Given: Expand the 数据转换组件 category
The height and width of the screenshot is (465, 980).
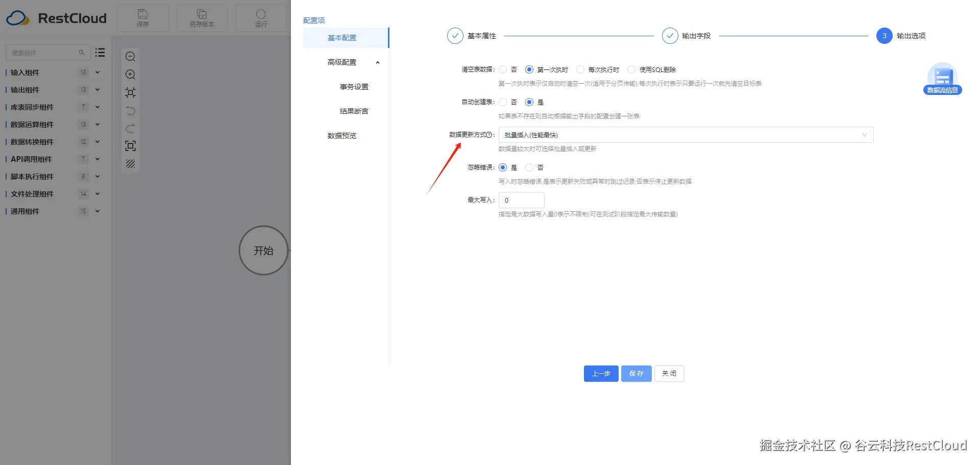Looking at the screenshot, I should point(97,142).
